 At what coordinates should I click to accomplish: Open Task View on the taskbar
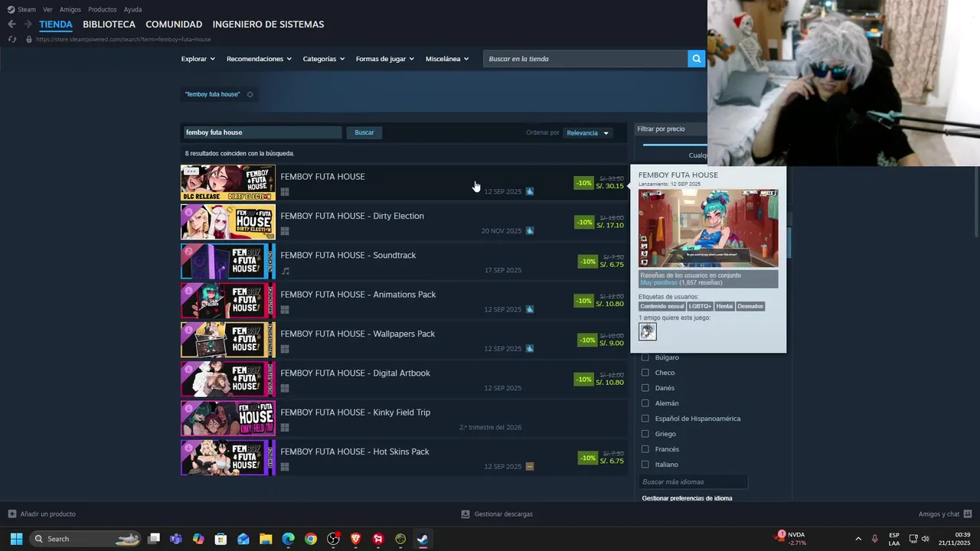tap(154, 539)
